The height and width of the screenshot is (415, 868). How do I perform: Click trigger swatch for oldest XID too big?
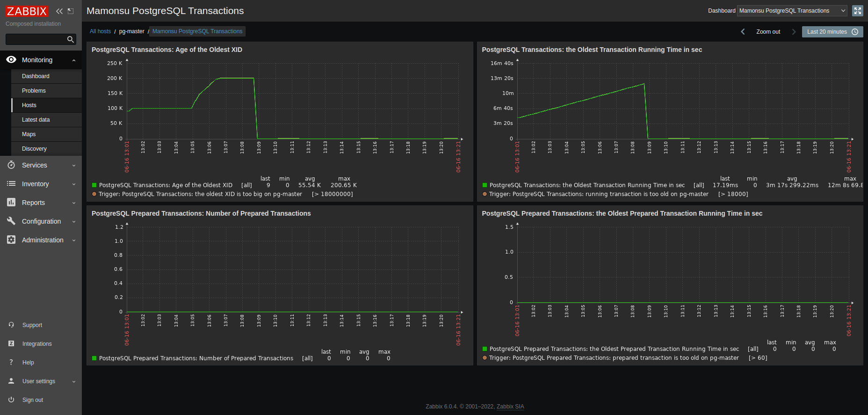click(94, 194)
